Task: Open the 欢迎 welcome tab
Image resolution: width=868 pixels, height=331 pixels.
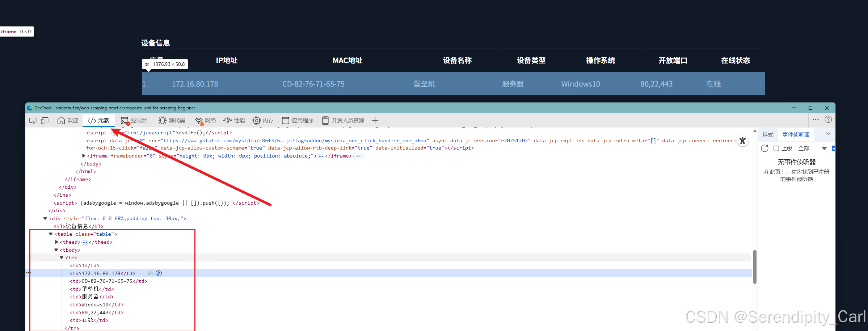Action: 68,121
